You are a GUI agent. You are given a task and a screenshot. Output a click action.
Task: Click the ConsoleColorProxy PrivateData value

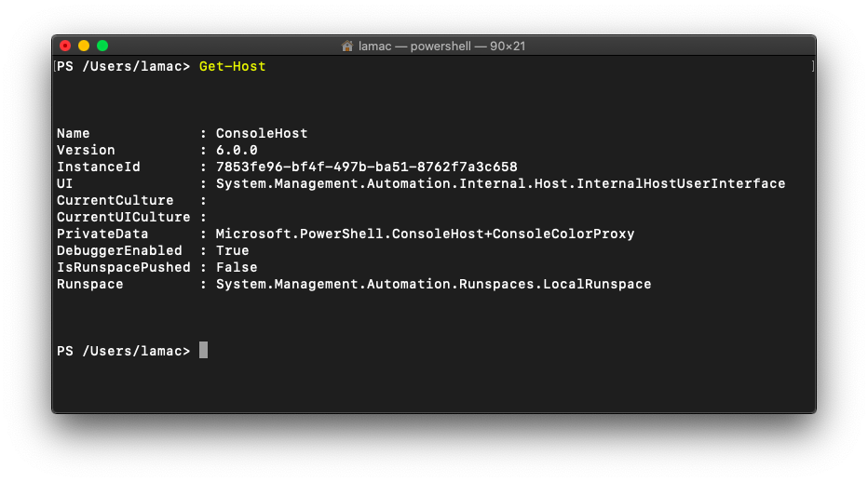point(425,234)
